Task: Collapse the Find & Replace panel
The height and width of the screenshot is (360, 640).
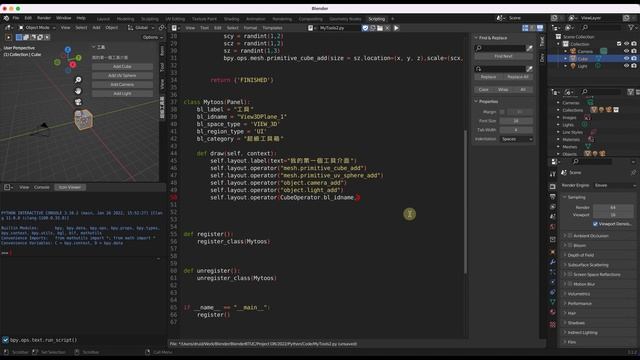Action: [493, 38]
